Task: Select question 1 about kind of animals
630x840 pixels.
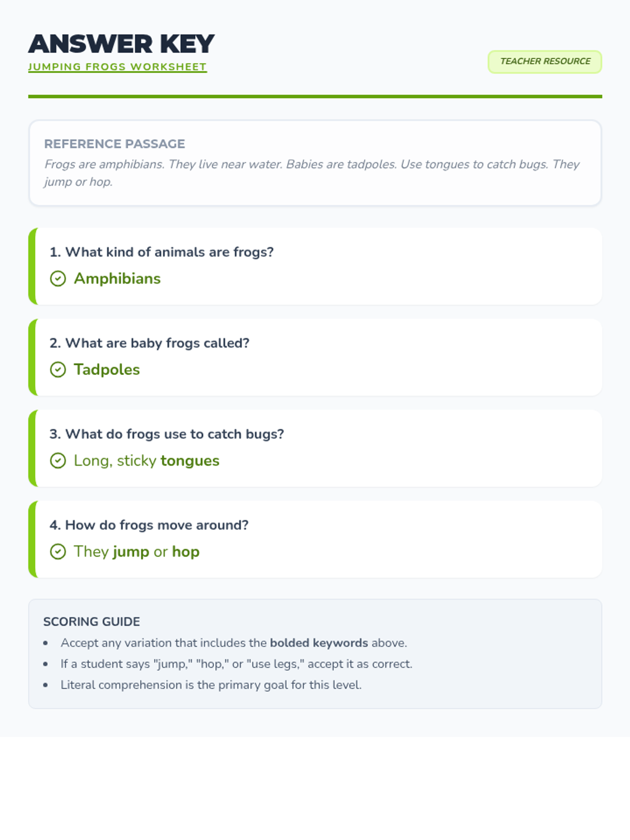Action: tap(162, 252)
